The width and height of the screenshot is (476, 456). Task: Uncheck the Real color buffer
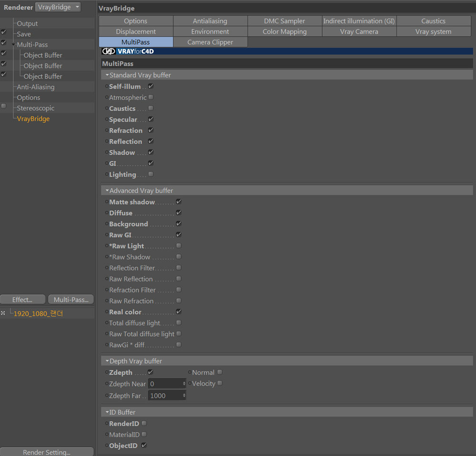click(179, 311)
